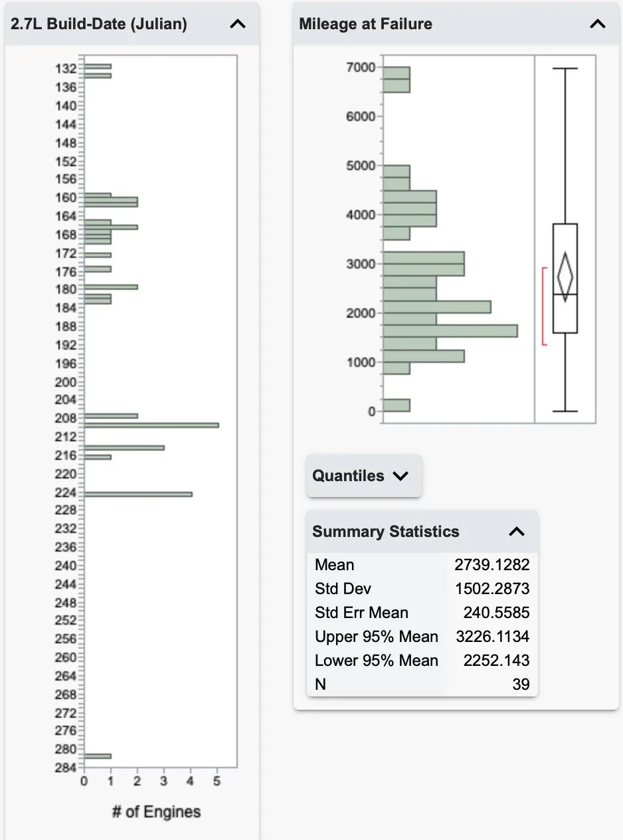Click the Mean value 2739.1282
Viewport: 623px width, 840px height.
492,565
